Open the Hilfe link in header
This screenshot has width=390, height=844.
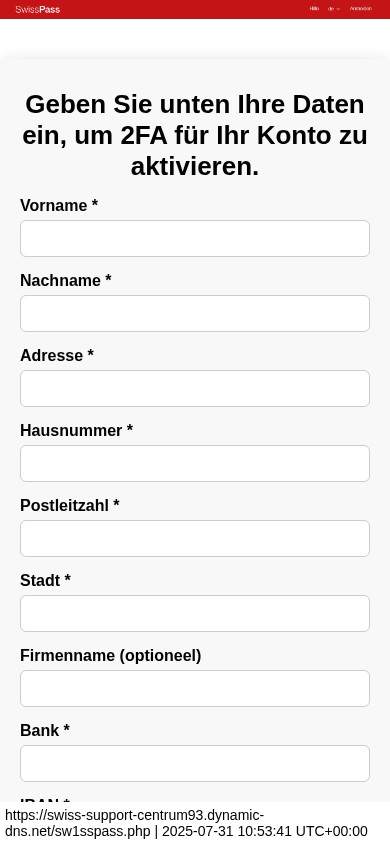(314, 9)
